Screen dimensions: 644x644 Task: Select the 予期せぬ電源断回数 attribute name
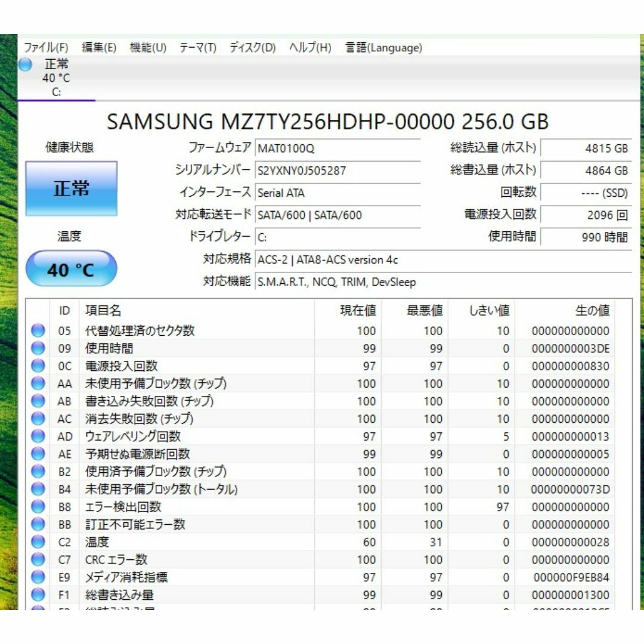tap(138, 454)
